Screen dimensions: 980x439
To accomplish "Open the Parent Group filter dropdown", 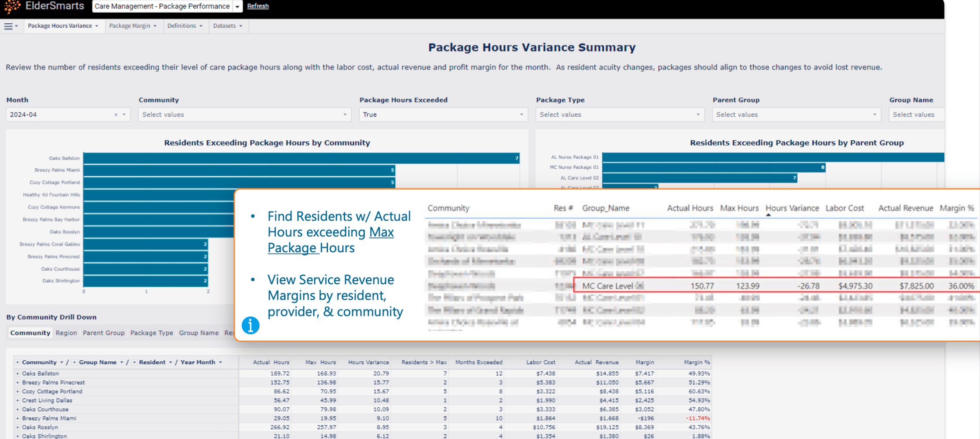I will pos(797,115).
